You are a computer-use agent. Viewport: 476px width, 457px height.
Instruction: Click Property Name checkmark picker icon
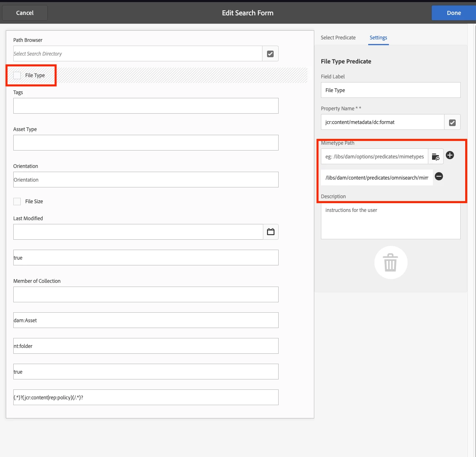[x=452, y=122]
